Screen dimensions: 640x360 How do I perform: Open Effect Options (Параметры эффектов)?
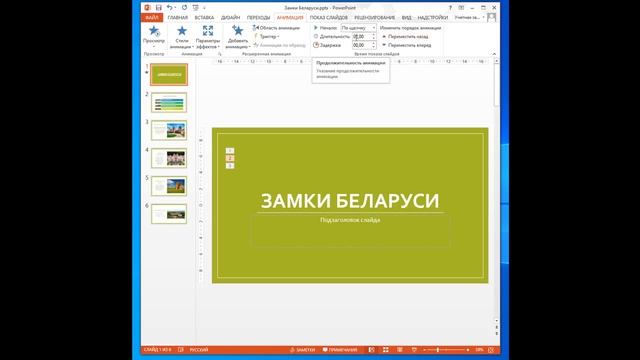point(208,37)
